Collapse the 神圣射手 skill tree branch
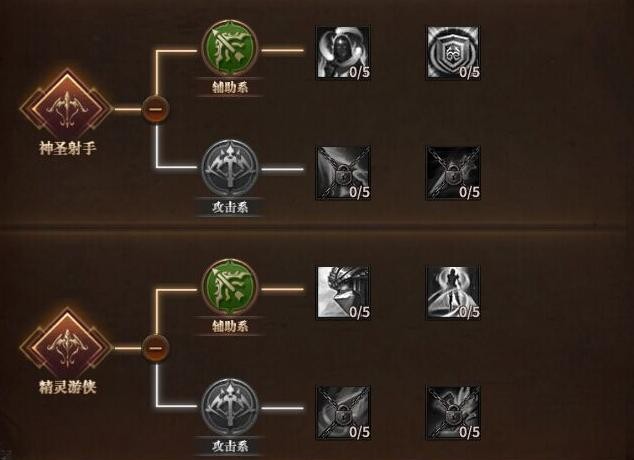This screenshot has width=634, height=460. (x=156, y=109)
